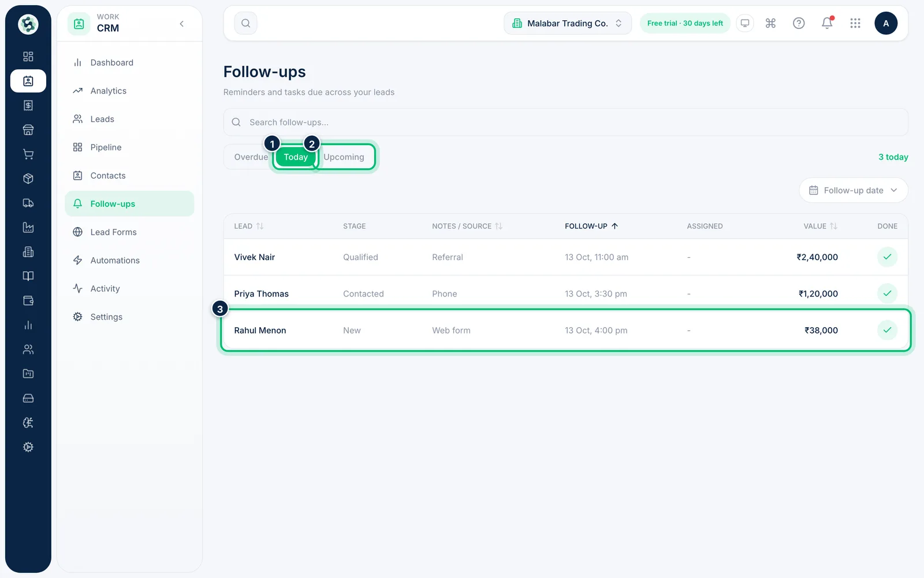Image resolution: width=924 pixels, height=578 pixels.
Task: Click the four-squares grid icon atop the dark rail
Action: coord(28,57)
